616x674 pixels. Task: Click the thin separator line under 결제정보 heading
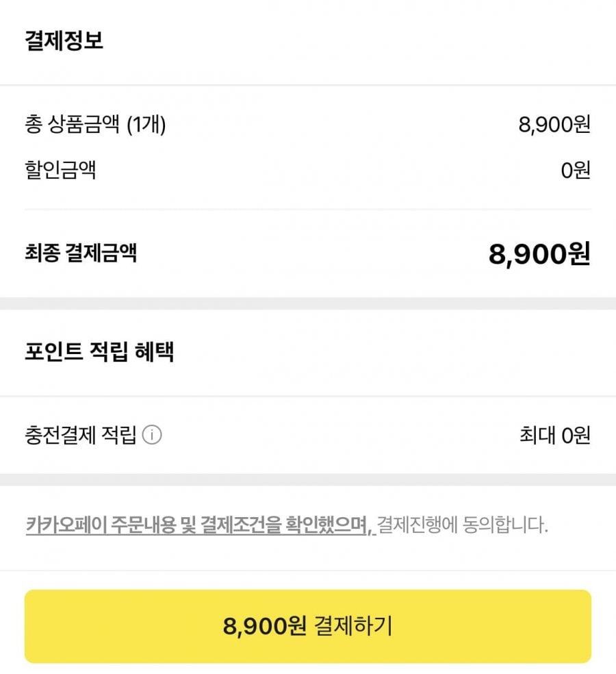pos(308,85)
